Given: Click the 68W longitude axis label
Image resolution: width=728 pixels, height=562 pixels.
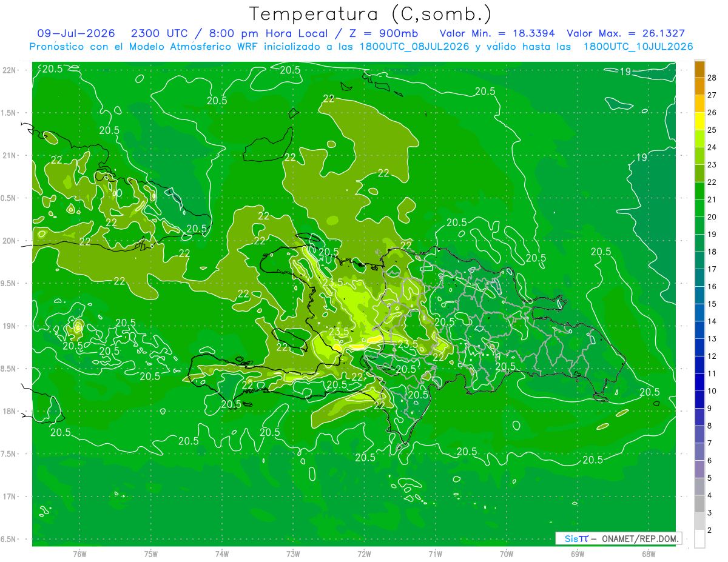Looking at the screenshot, I should (x=649, y=554).
